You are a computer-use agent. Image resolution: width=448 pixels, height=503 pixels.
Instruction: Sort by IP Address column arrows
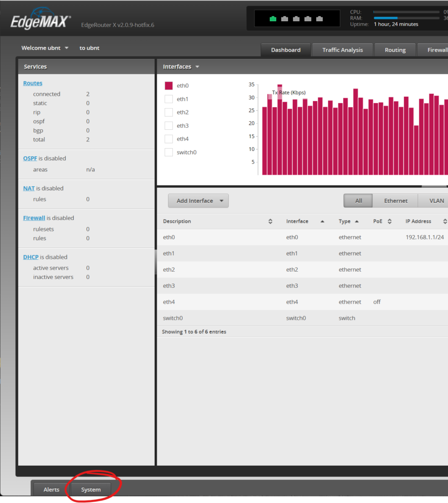(445, 222)
